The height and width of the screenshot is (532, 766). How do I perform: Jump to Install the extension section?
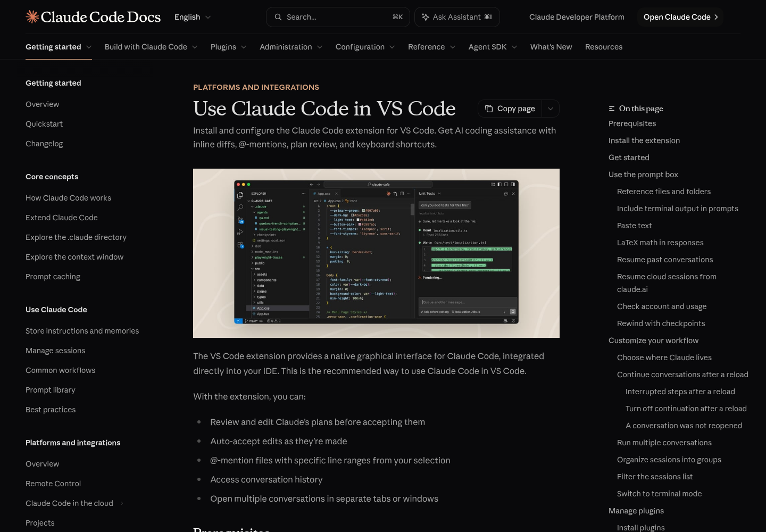pos(644,140)
